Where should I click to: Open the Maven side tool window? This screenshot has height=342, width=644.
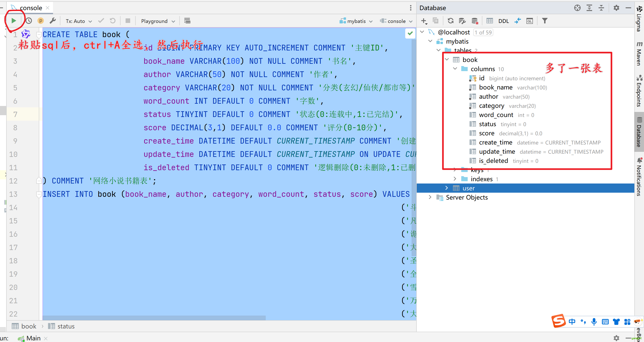[x=639, y=54]
